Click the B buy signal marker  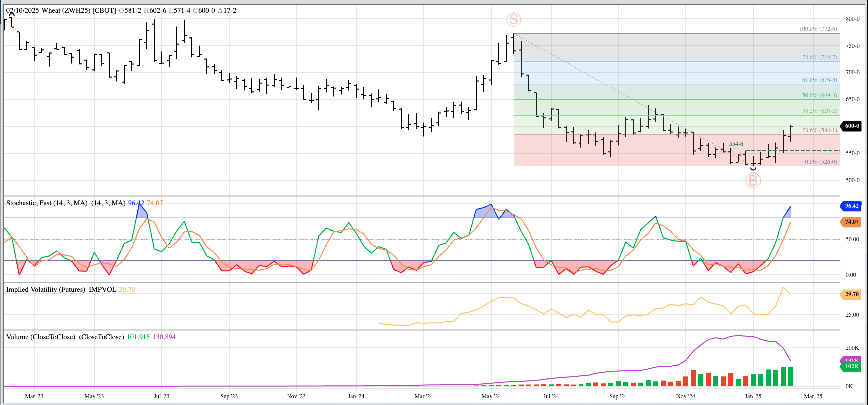click(x=753, y=180)
